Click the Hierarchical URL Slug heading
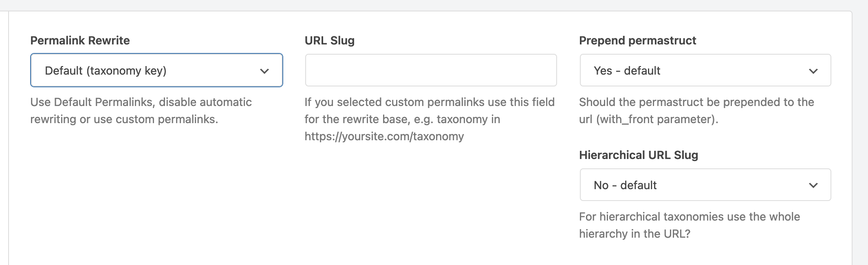 point(639,155)
